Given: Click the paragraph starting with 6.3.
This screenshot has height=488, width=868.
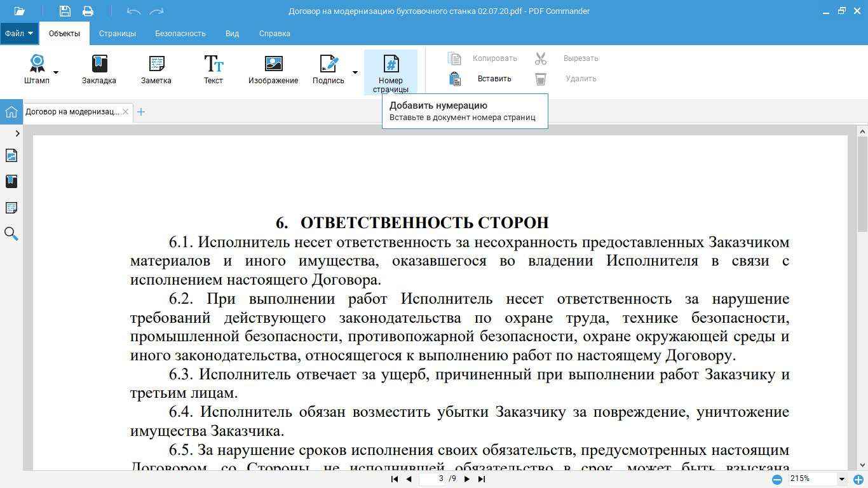Looking at the screenshot, I should [x=460, y=384].
